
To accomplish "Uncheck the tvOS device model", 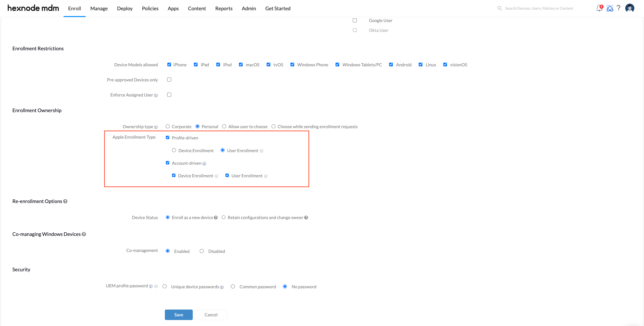I will pos(268,64).
